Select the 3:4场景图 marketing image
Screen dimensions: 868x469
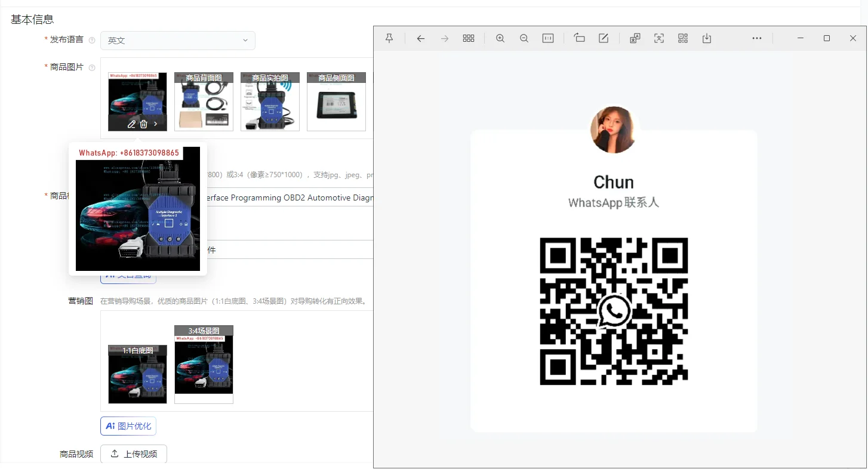(204, 365)
